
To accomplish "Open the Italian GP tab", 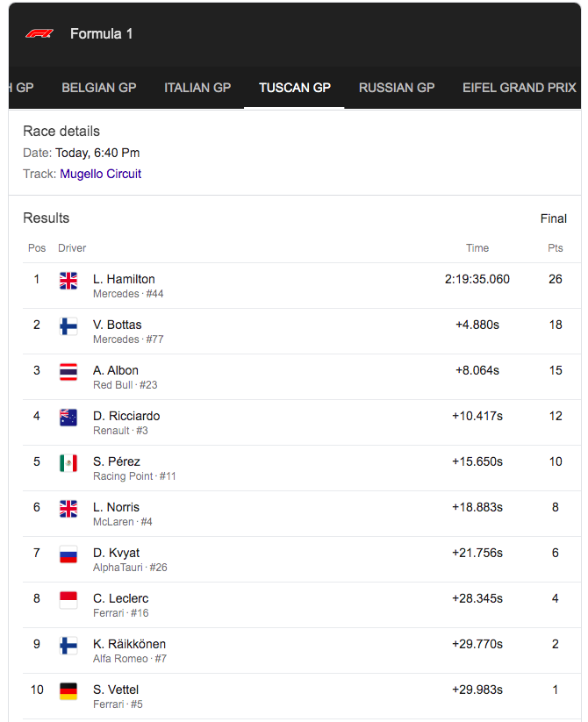I will (197, 88).
